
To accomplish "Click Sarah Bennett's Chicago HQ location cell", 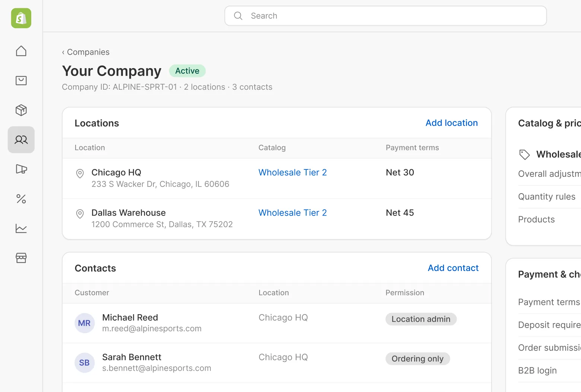I will pyautogui.click(x=283, y=357).
